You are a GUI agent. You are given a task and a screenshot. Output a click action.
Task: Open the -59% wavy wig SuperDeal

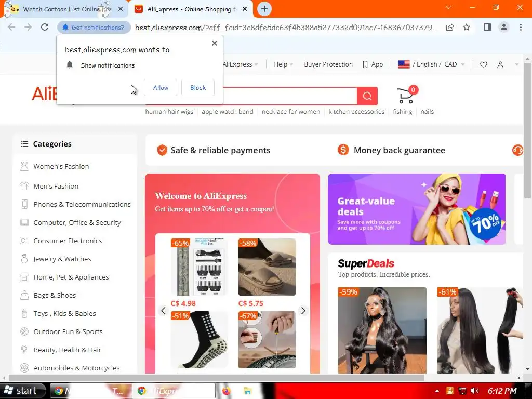(382, 330)
